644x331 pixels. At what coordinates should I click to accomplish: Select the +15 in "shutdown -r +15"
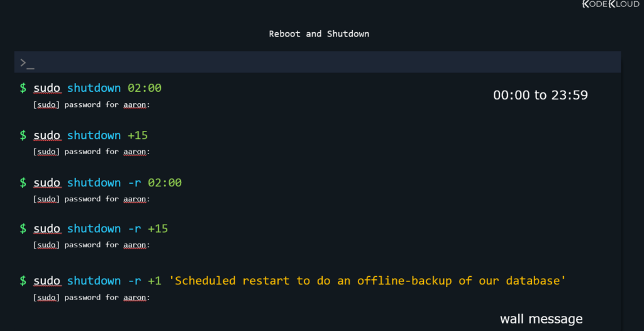[158, 228]
